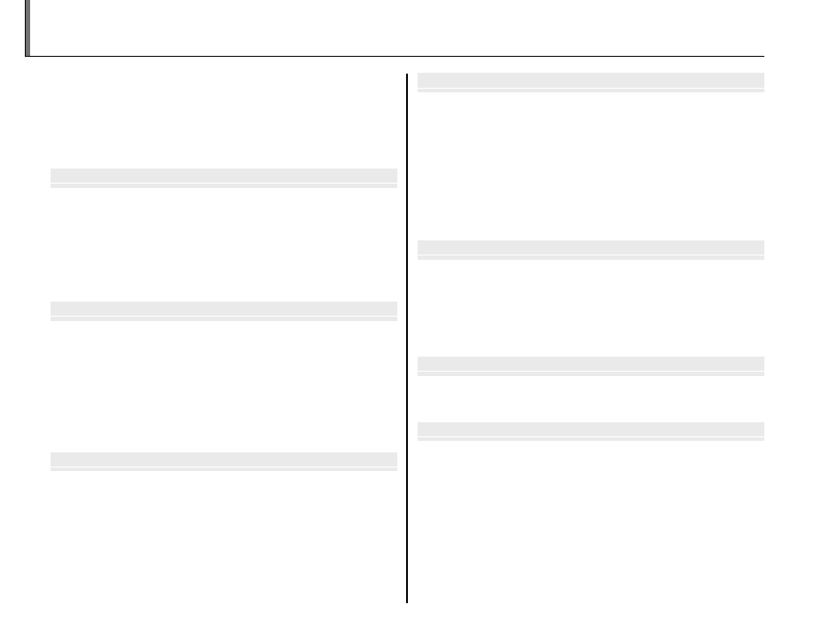Click the top gray bar in left column
The height and width of the screenshot is (644, 814).
click(223, 177)
